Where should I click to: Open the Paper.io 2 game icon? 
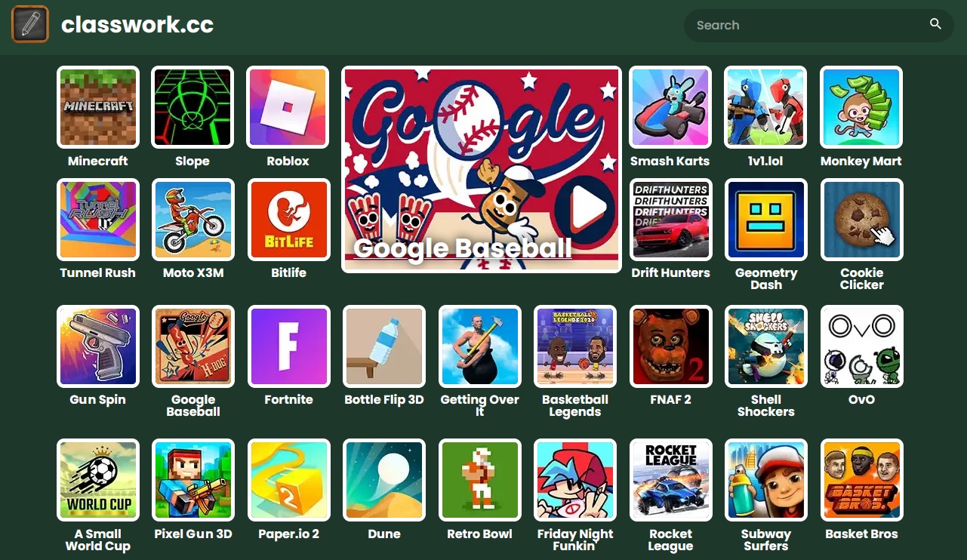(288, 480)
